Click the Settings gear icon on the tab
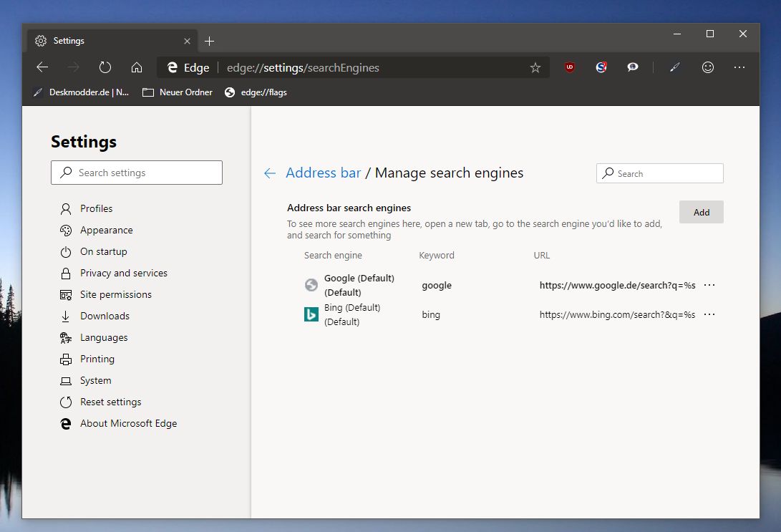Screen dimensions: 781x532 (41, 41)
